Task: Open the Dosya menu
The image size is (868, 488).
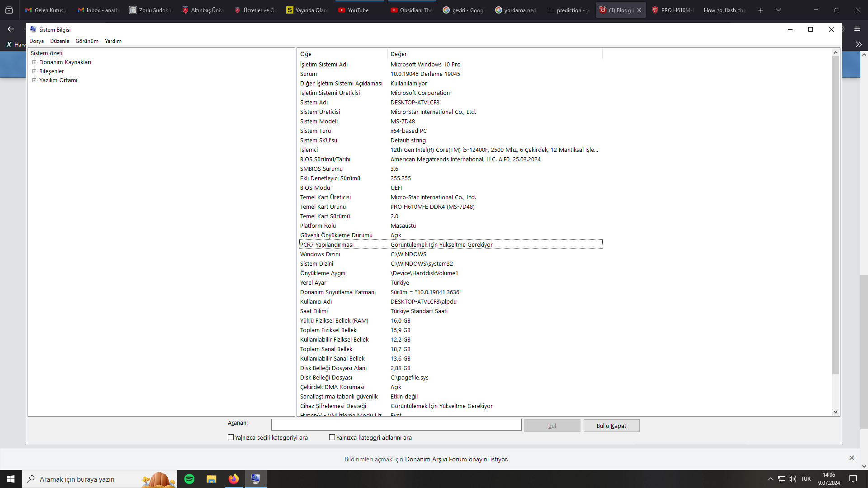Action: click(37, 41)
